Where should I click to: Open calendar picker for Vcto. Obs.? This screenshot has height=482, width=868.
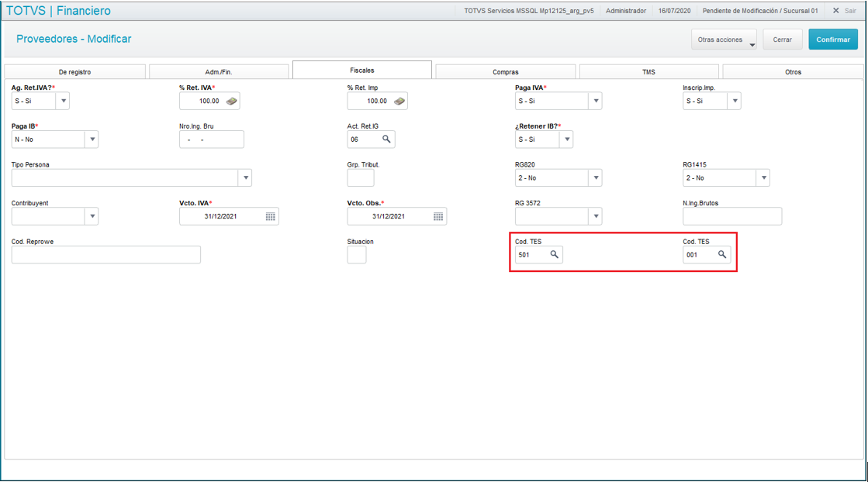(437, 217)
